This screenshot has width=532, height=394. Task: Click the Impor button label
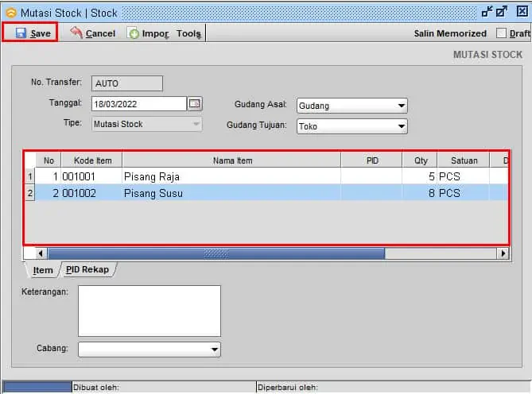(155, 33)
